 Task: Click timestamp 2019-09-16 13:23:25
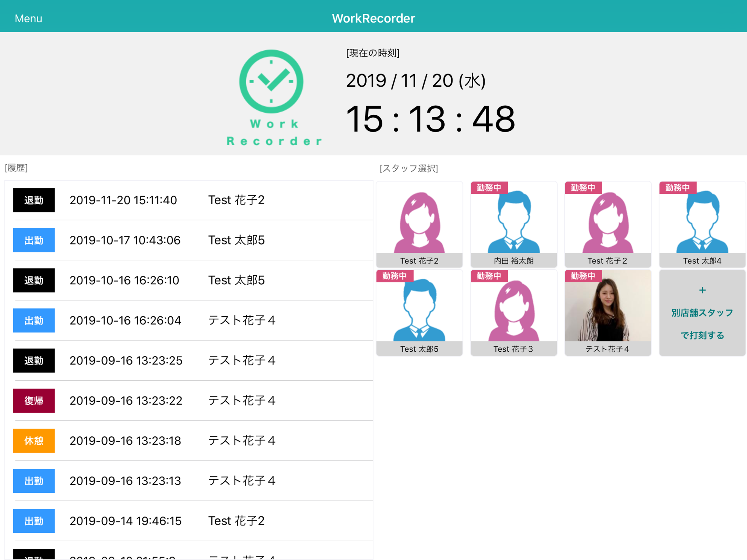(126, 360)
